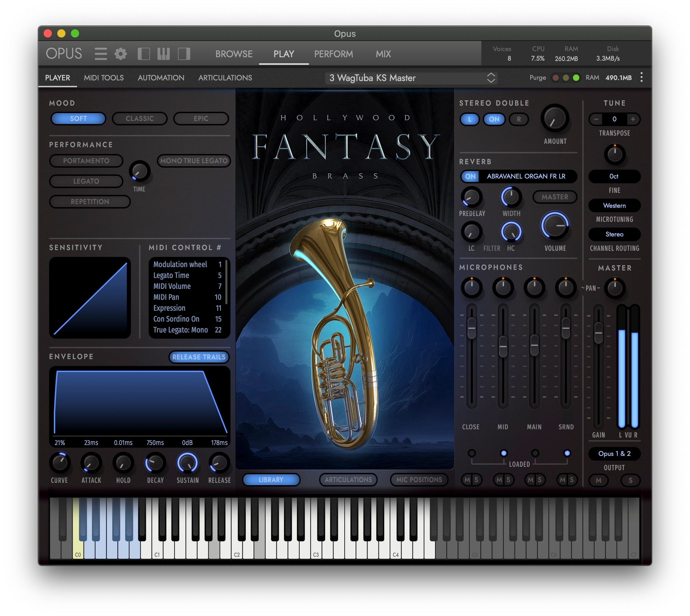690x616 pixels.
Task: Open the ABRAVANEL ORGAN FR LR reverb preset list
Action: (526, 176)
